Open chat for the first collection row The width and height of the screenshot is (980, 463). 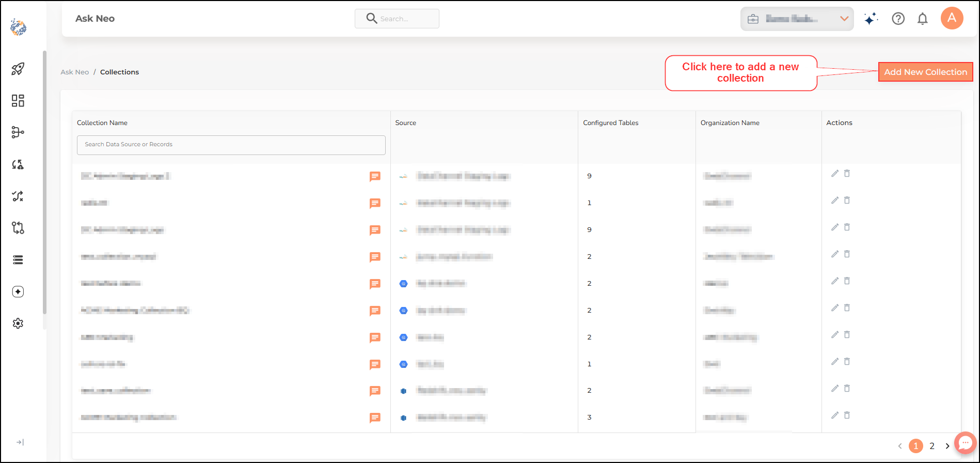click(375, 177)
